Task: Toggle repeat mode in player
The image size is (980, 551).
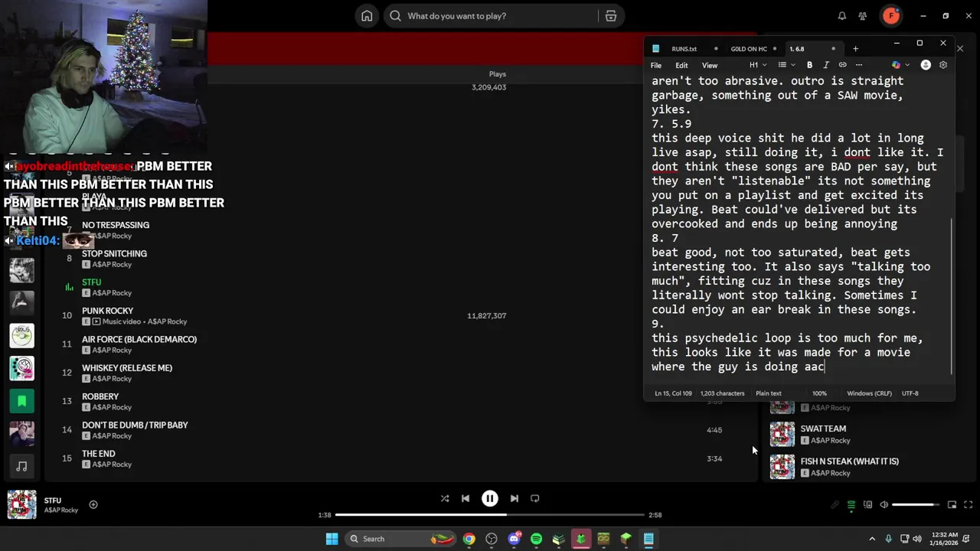Action: tap(535, 498)
